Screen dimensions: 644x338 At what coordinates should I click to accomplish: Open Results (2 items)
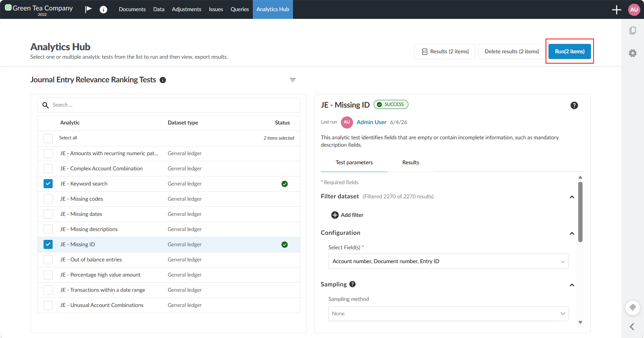click(445, 52)
